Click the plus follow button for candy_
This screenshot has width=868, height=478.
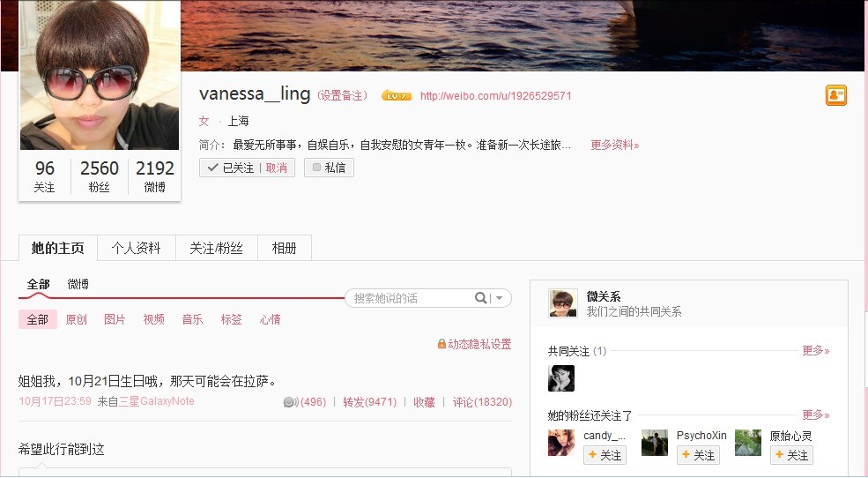point(605,455)
